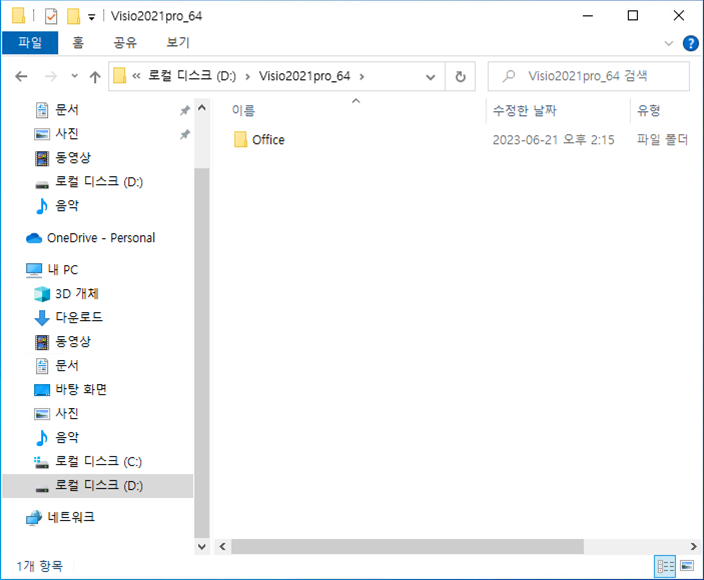Image resolution: width=704 pixels, height=580 pixels.
Task: Switch to the 홈 ribbon tab
Action: pos(78,43)
